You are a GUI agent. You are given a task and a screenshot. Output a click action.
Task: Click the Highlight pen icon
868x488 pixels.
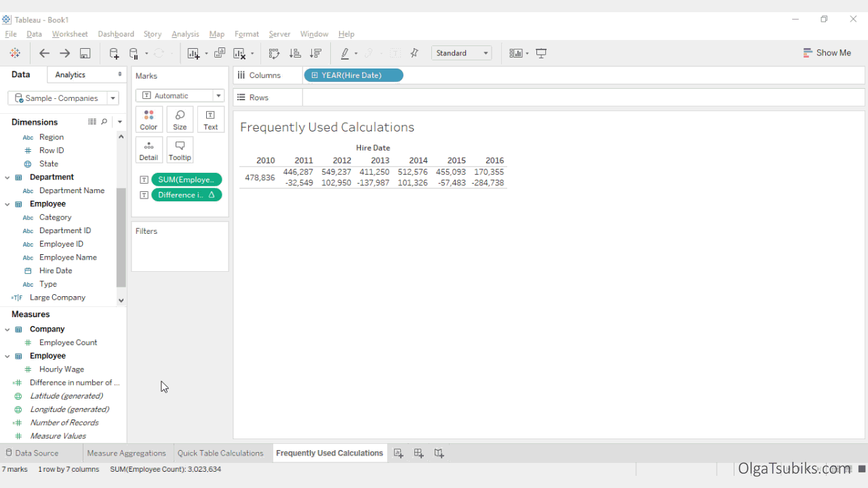345,53
